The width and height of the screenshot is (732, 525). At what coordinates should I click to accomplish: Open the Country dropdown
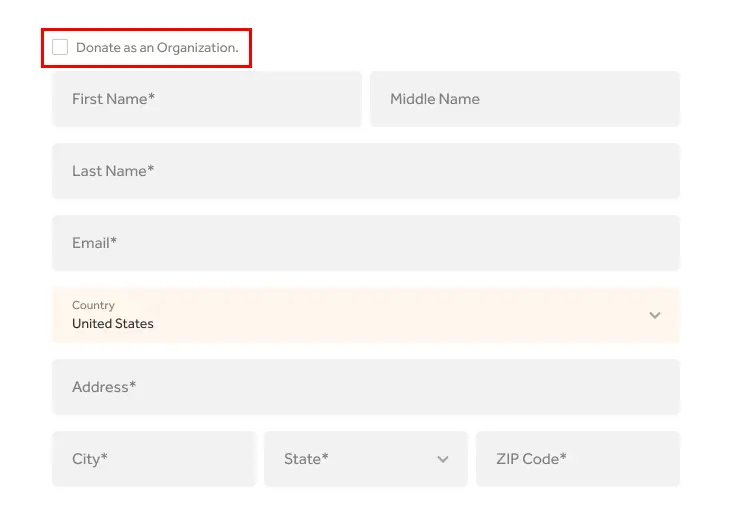click(365, 315)
